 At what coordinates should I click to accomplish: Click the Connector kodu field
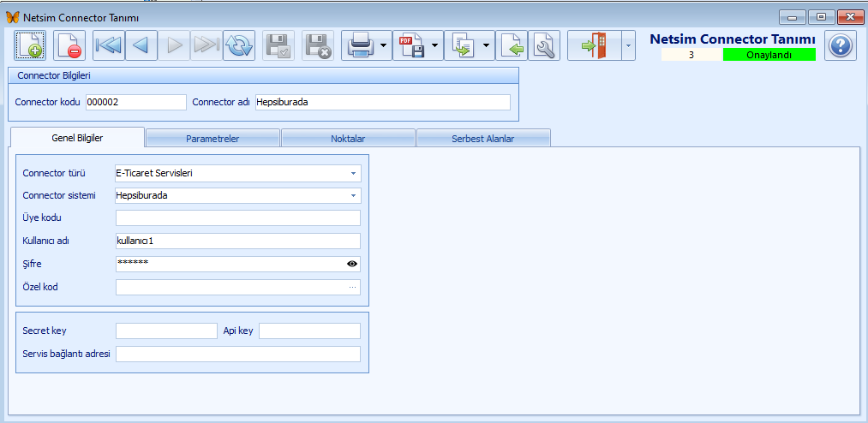136,102
